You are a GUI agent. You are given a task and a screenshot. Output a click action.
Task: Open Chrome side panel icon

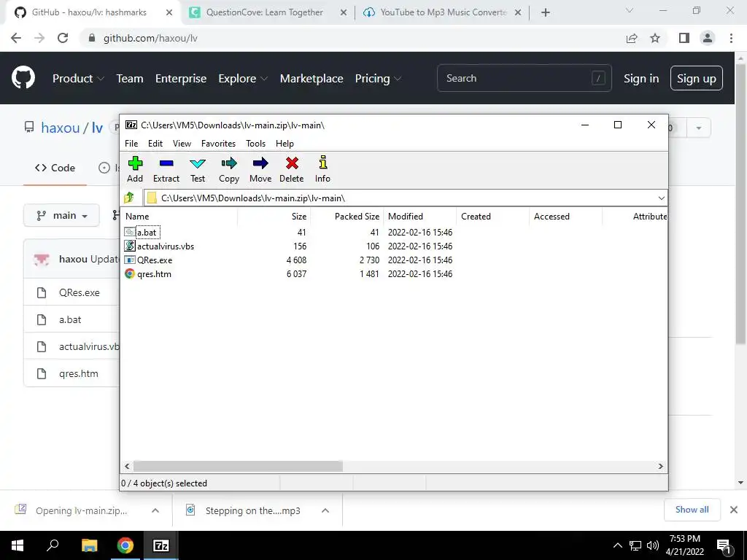point(684,38)
